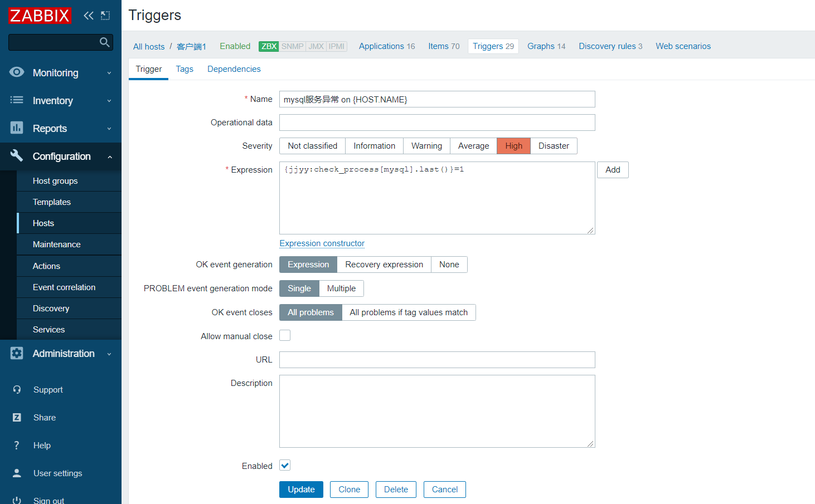This screenshot has width=815, height=504.
Task: Enable the Allow manual close checkbox
Action: click(285, 336)
